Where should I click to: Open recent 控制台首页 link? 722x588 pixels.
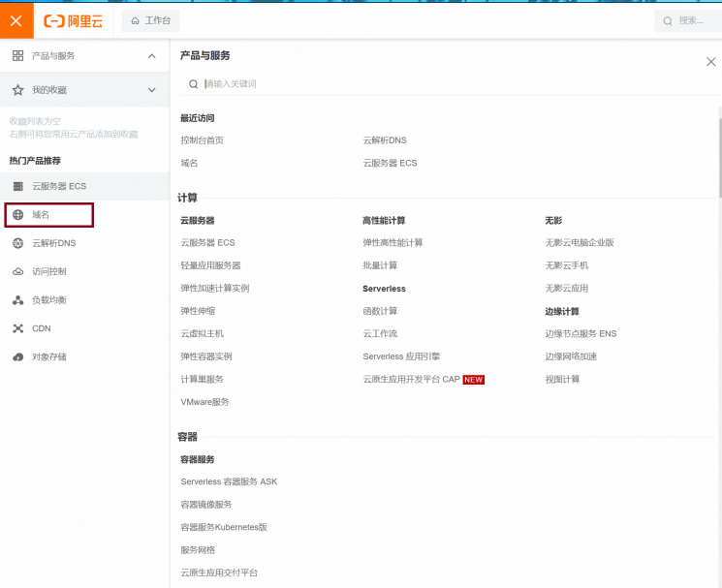point(203,140)
